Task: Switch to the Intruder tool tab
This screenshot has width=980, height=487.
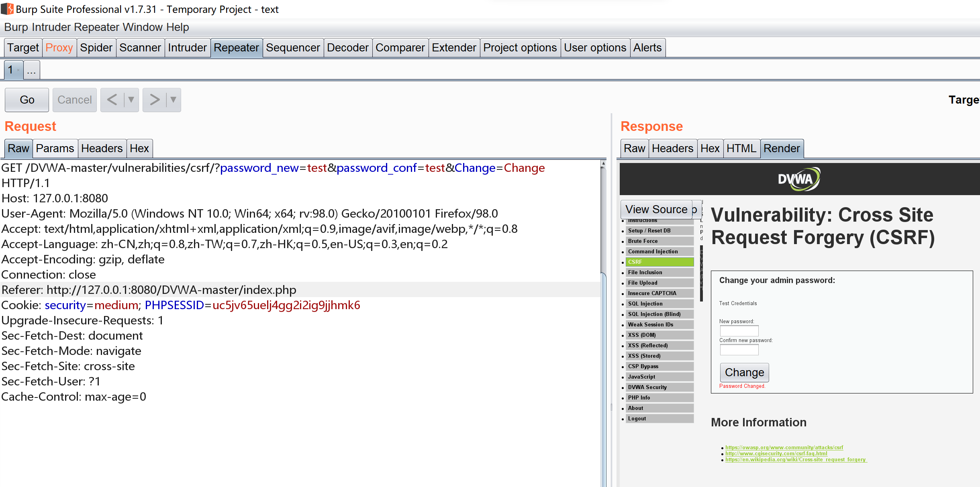Action: point(187,48)
